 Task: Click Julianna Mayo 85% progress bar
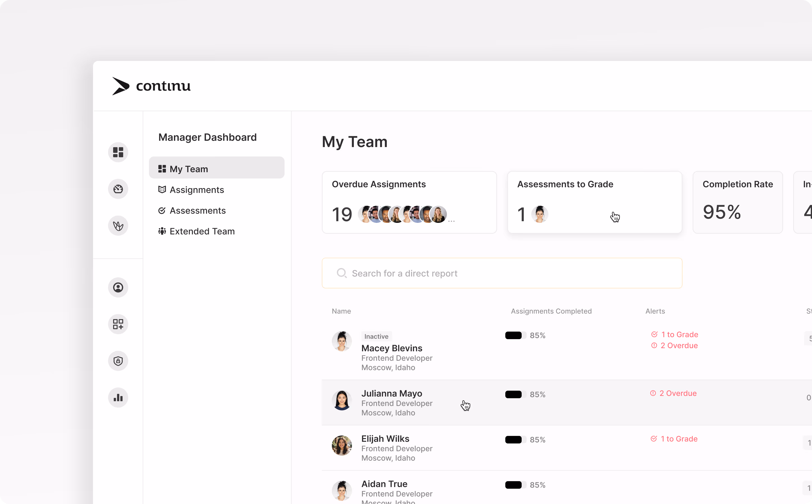(x=516, y=394)
